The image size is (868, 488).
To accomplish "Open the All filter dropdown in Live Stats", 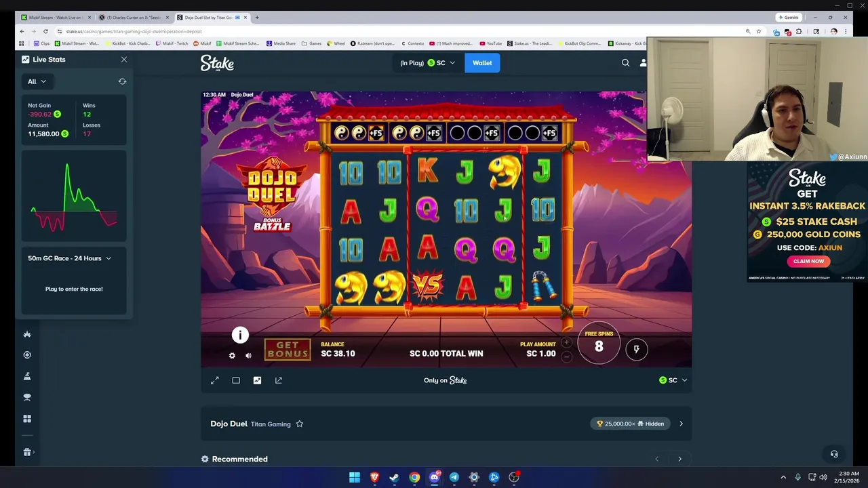I will click(x=37, y=81).
